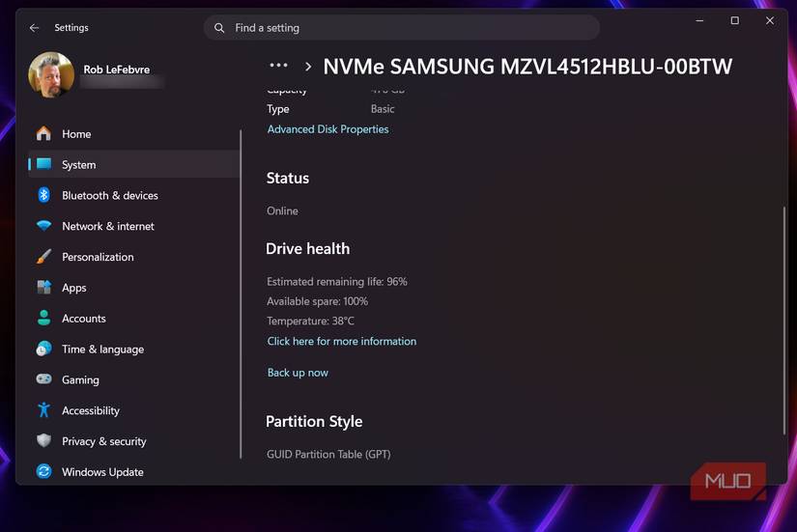Click the Find a setting search box

point(402,27)
